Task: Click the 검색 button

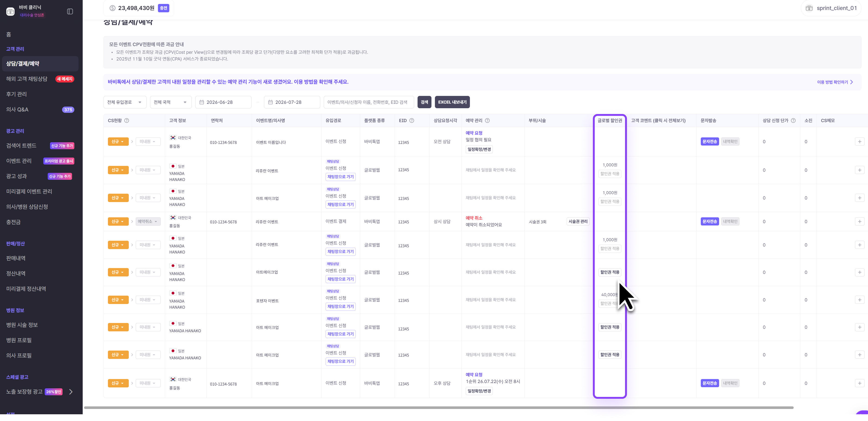Action: pos(424,102)
